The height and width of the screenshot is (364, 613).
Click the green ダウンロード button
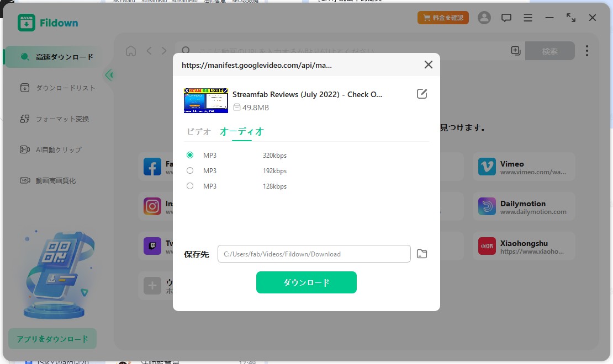(306, 282)
